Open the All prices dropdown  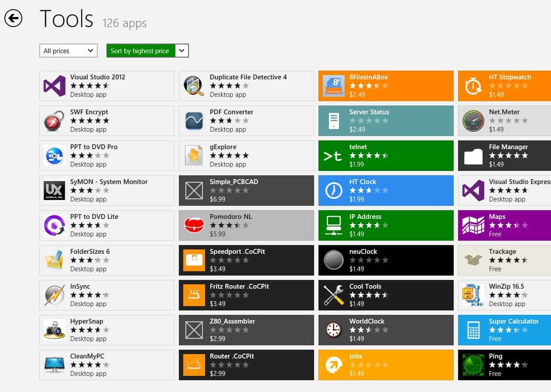coord(68,51)
